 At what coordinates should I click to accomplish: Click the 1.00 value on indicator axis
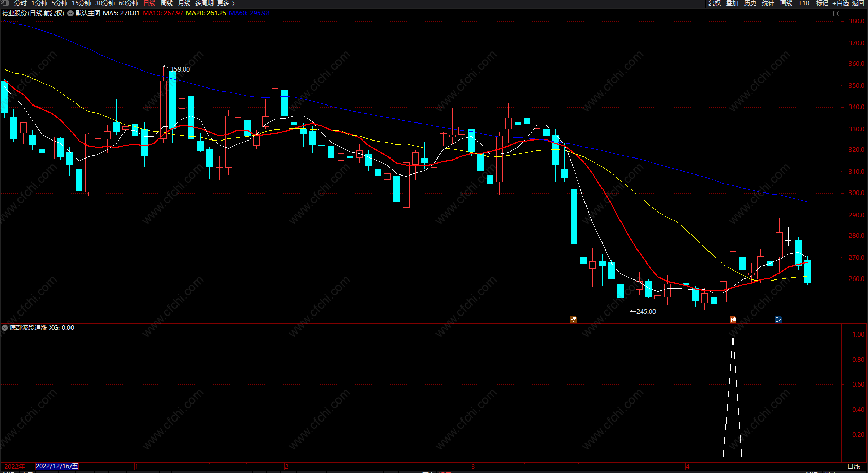pos(859,335)
